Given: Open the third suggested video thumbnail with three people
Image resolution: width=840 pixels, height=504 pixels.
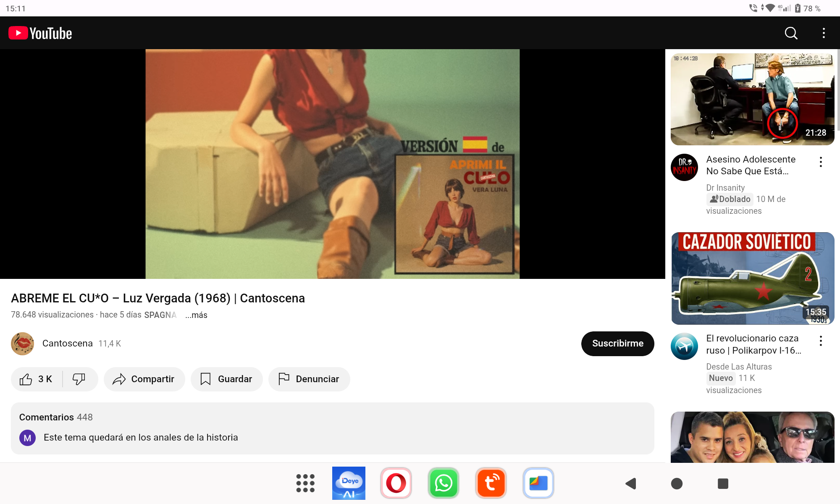Looking at the screenshot, I should click(753, 437).
